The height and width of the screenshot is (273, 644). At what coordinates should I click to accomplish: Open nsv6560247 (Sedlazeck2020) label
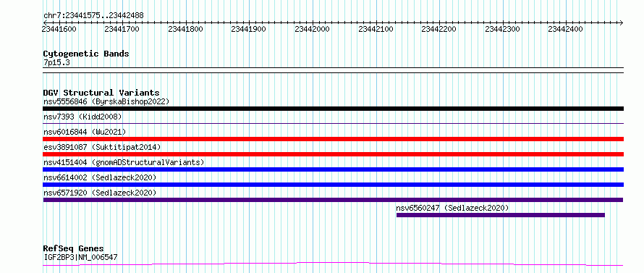coord(452,208)
